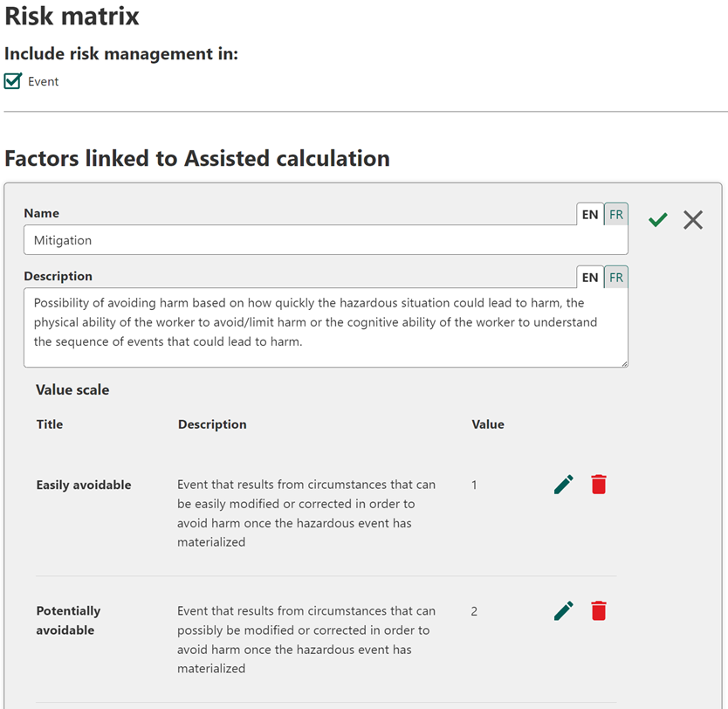Click the value 2 cell
The height and width of the screenshot is (709, 728).
click(474, 611)
